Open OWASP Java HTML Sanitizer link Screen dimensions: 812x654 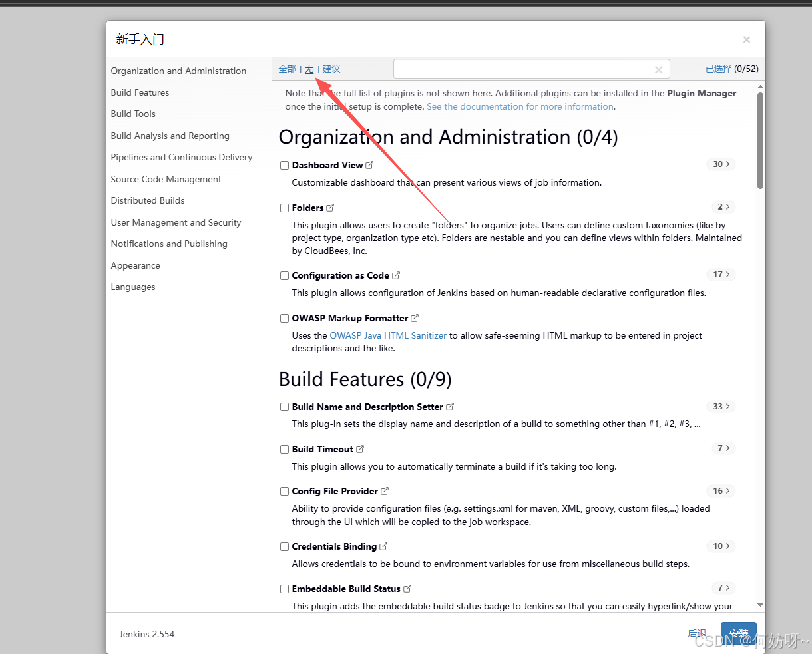[x=388, y=335]
